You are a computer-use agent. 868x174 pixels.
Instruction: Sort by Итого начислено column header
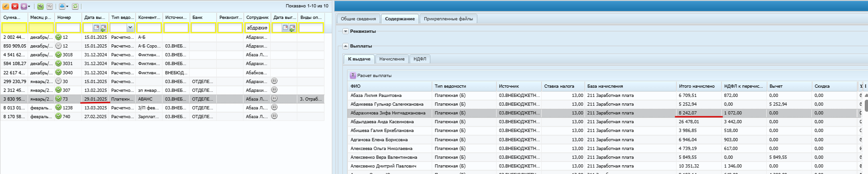tap(699, 86)
